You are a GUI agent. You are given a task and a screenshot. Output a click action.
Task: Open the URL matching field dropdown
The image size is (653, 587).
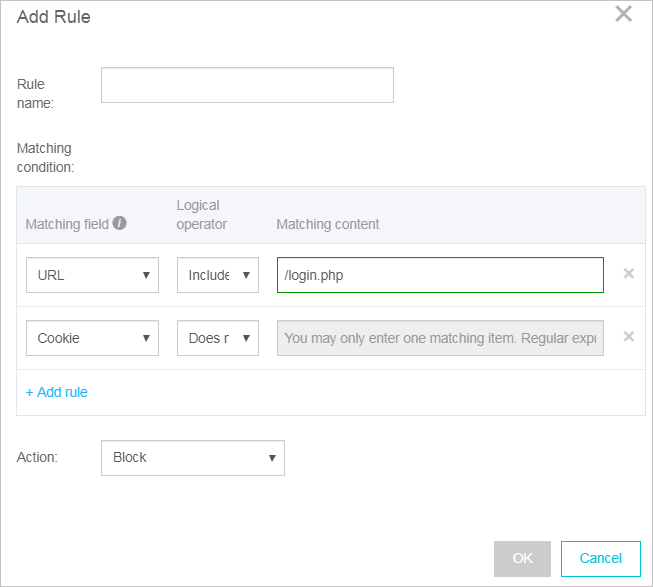pyautogui.click(x=92, y=275)
